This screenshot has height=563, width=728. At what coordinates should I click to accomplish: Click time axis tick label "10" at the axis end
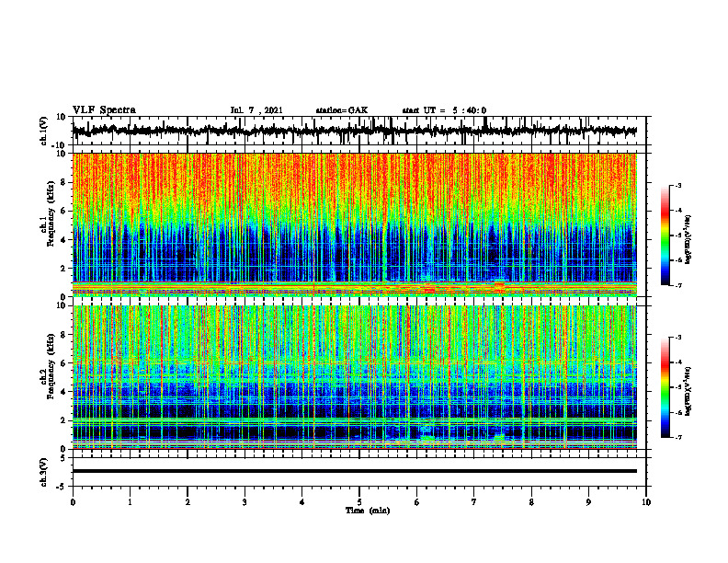(646, 502)
